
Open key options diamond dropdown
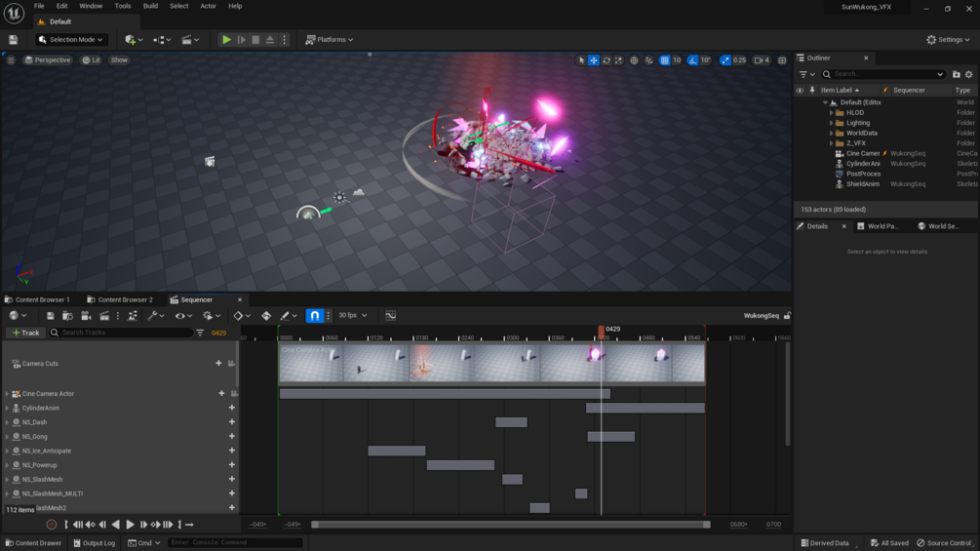coord(241,316)
